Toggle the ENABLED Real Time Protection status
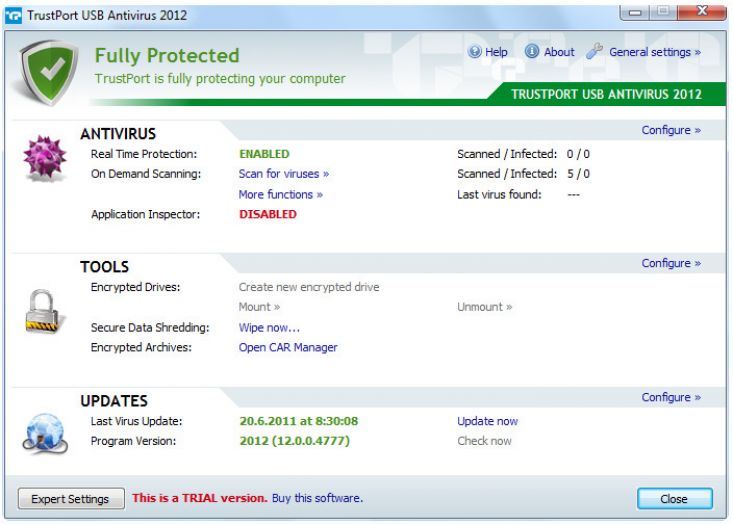733x525 pixels. click(x=264, y=154)
